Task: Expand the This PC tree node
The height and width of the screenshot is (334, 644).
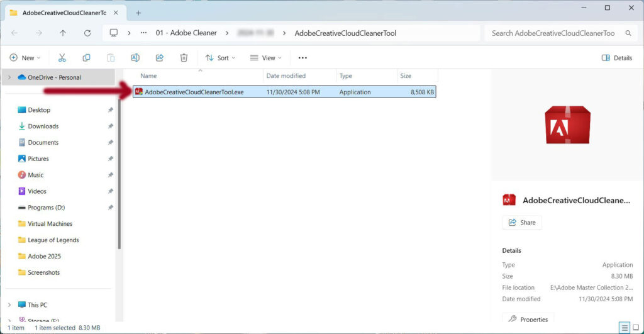Action: (x=9, y=305)
